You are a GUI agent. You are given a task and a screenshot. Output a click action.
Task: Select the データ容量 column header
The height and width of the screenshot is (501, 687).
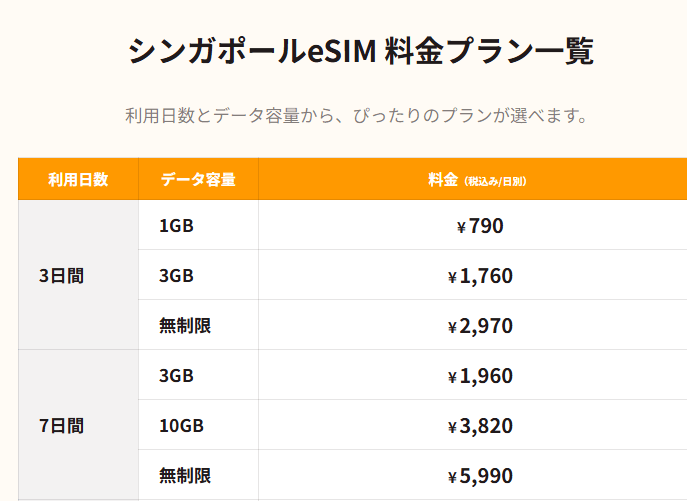pyautogui.click(x=198, y=179)
